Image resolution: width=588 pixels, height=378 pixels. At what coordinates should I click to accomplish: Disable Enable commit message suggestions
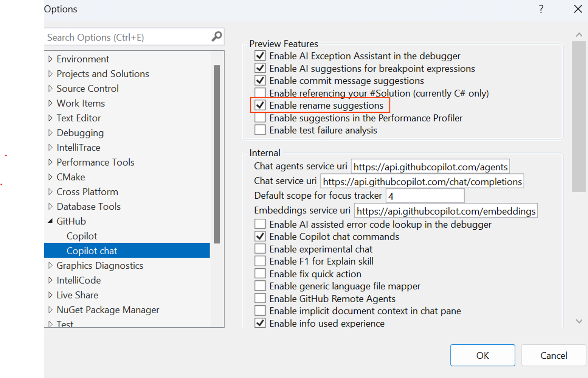coord(260,81)
